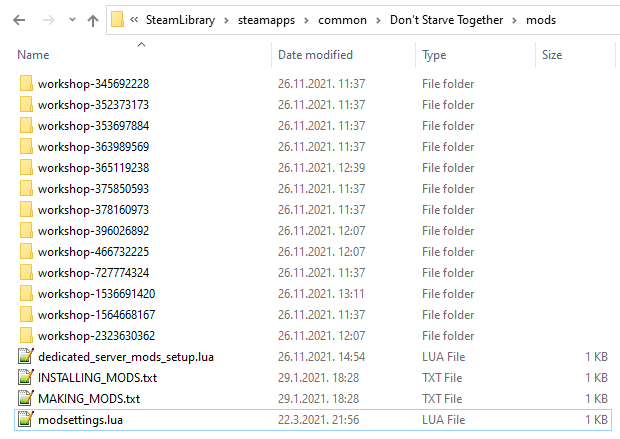The width and height of the screenshot is (620, 439).
Task: Jump to common breadcrumb folder
Action: [x=342, y=20]
